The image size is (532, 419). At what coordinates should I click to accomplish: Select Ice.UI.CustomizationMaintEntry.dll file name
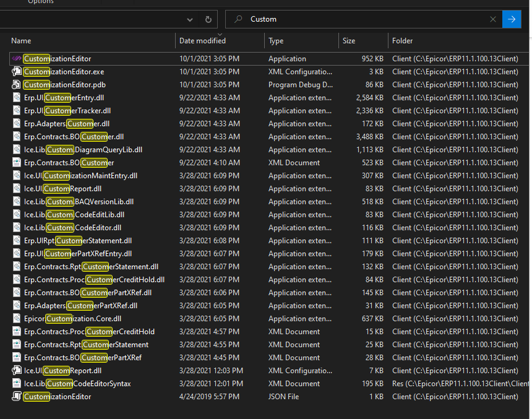(81, 176)
